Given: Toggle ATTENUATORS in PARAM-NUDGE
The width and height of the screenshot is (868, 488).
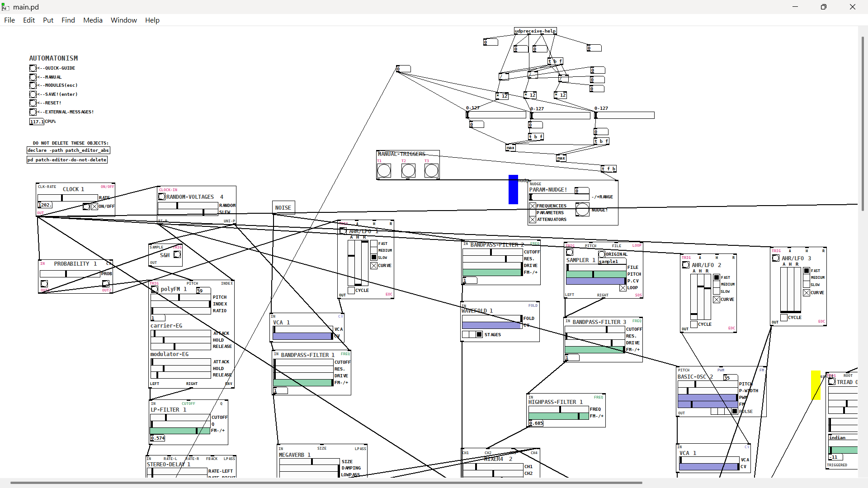Looking at the screenshot, I should point(533,220).
